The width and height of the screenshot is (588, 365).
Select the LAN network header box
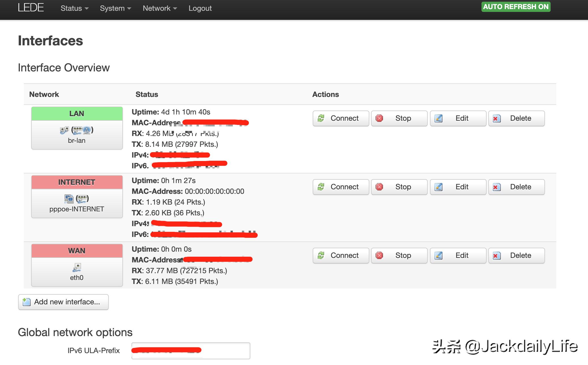coord(77,114)
